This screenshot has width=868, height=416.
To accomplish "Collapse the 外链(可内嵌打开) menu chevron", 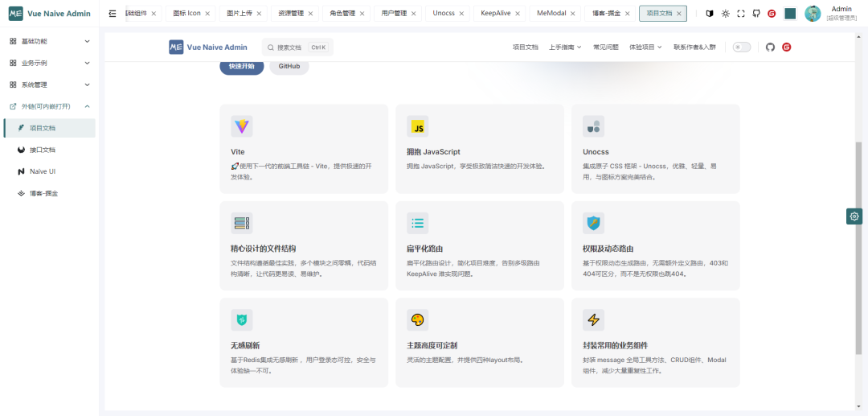I will (87, 106).
